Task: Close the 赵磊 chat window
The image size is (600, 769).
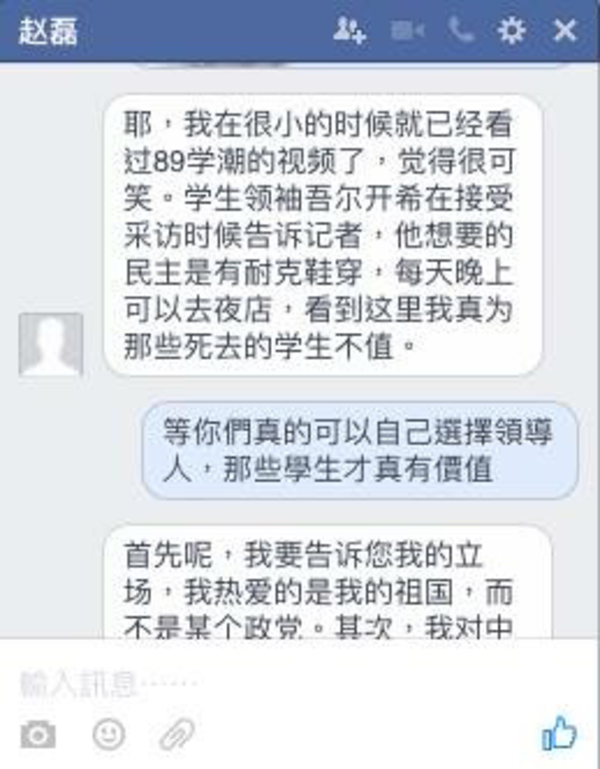Action: 565,30
